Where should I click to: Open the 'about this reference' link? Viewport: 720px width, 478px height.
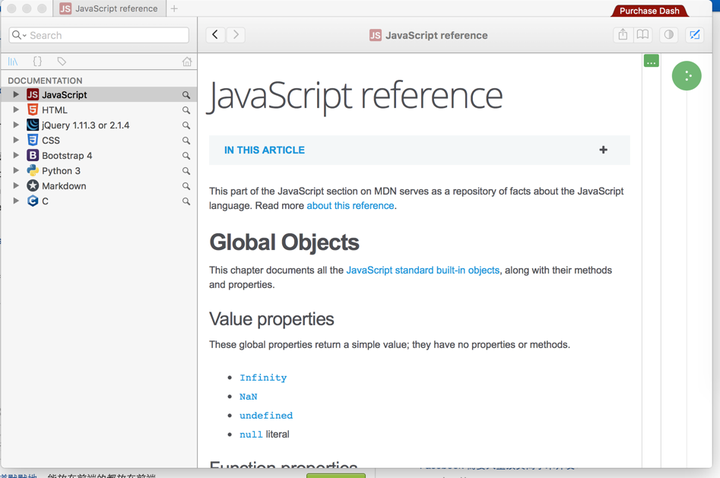pyautogui.click(x=350, y=206)
